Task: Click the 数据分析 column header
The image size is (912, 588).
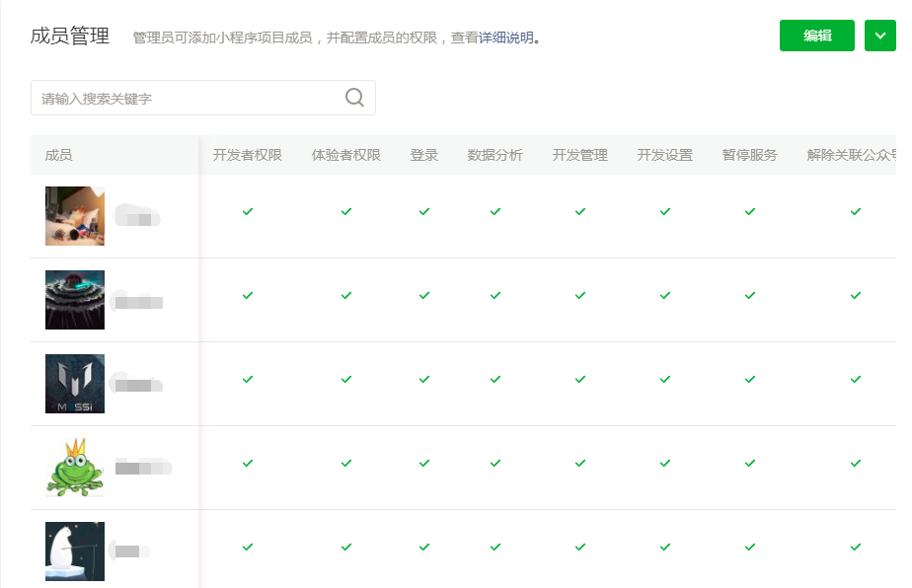Action: coord(495,156)
